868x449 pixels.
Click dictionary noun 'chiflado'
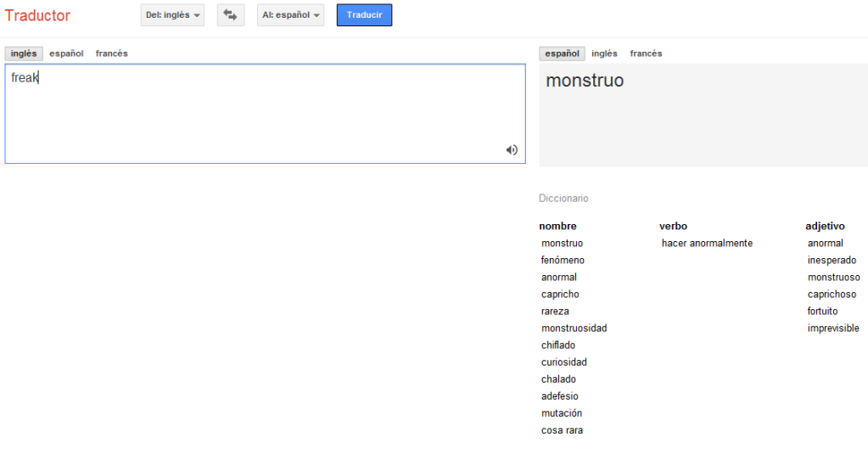point(558,345)
